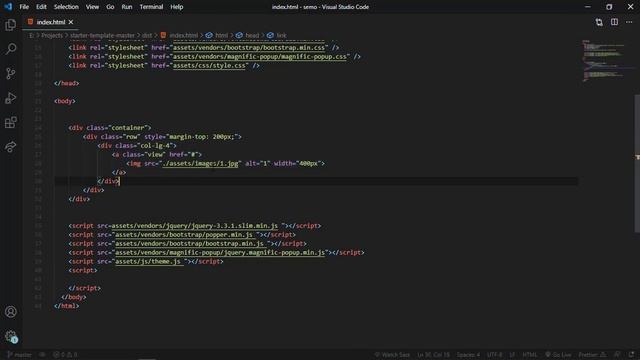Open the magnific-popup.css href link

[260, 56]
